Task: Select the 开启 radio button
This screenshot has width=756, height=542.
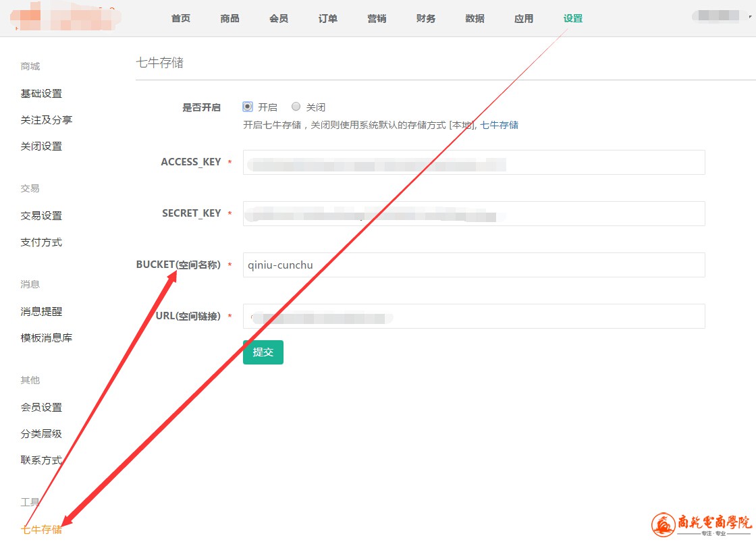Action: (x=248, y=107)
